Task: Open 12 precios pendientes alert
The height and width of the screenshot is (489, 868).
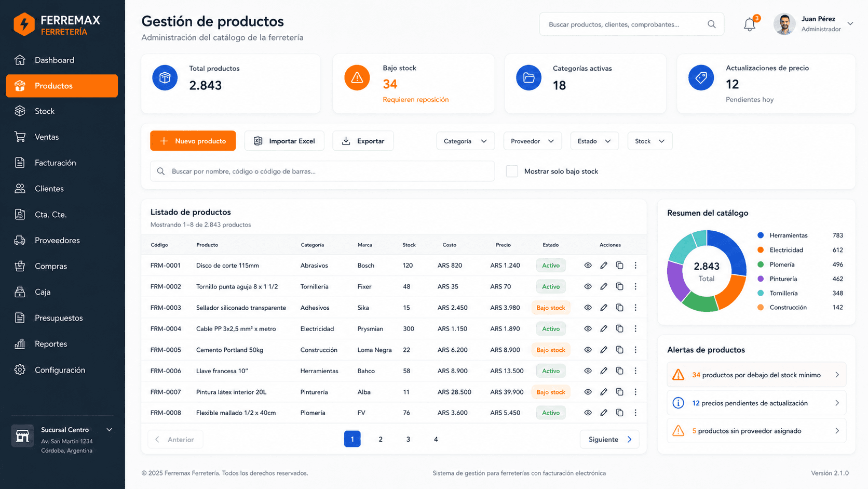Action: pyautogui.click(x=756, y=403)
